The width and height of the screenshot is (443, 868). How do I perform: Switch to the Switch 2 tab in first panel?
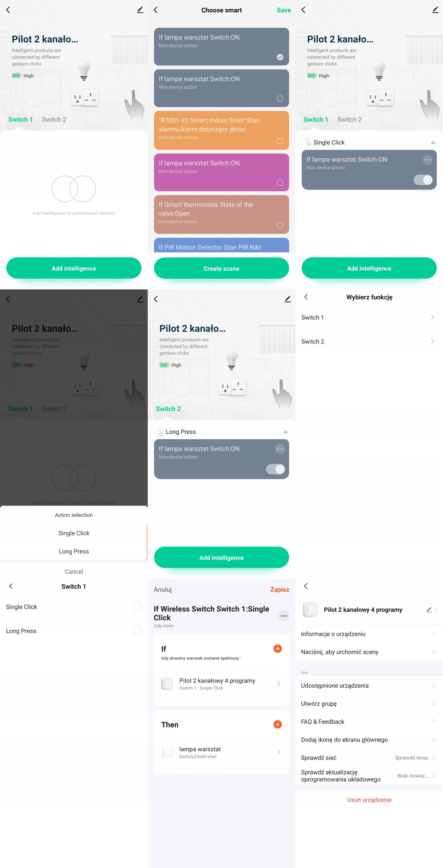54,119
